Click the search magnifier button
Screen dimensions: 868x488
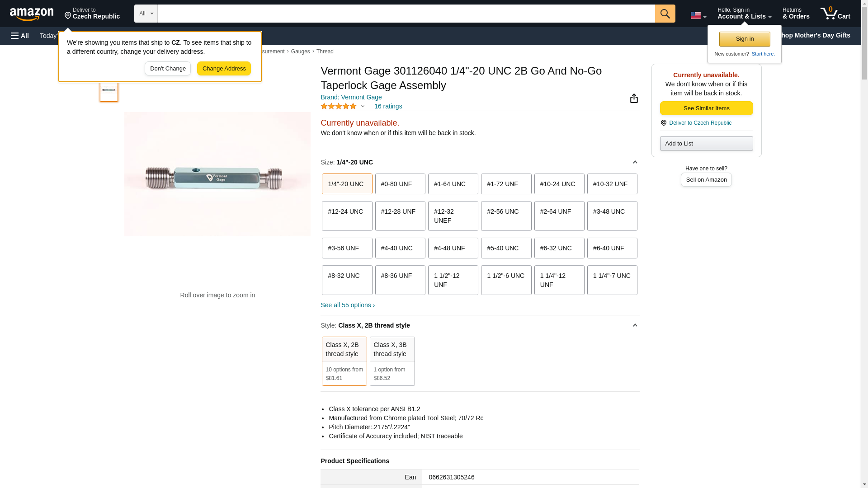point(665,14)
